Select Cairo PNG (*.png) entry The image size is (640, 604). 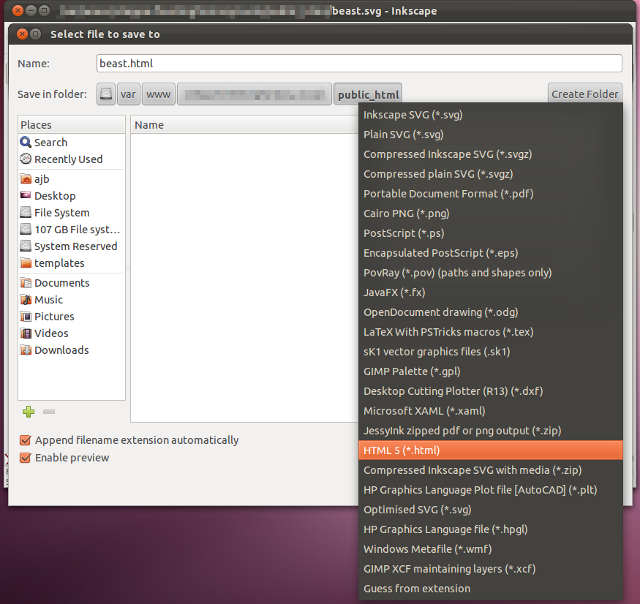[x=490, y=213]
